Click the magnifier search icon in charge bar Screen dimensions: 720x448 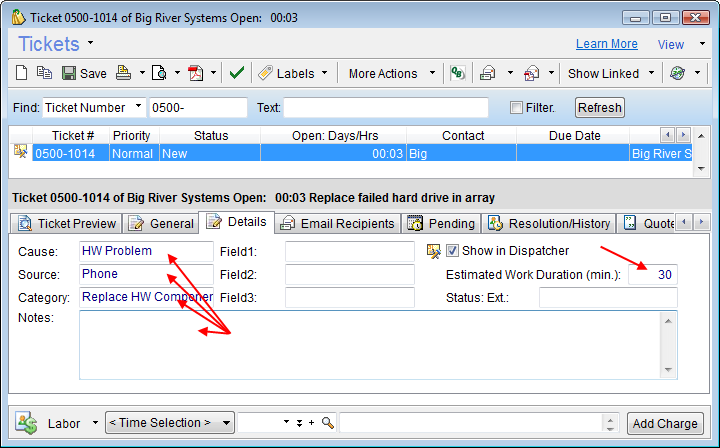[328, 423]
